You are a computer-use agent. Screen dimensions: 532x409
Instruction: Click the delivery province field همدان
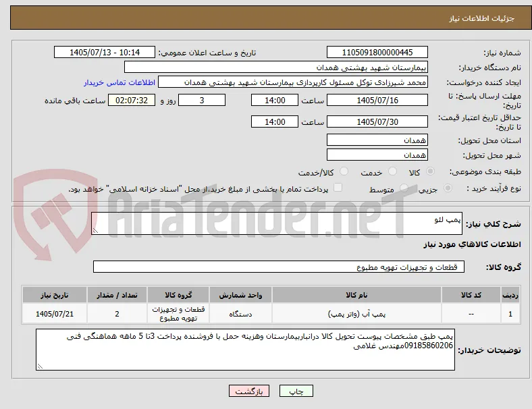tap(377, 140)
